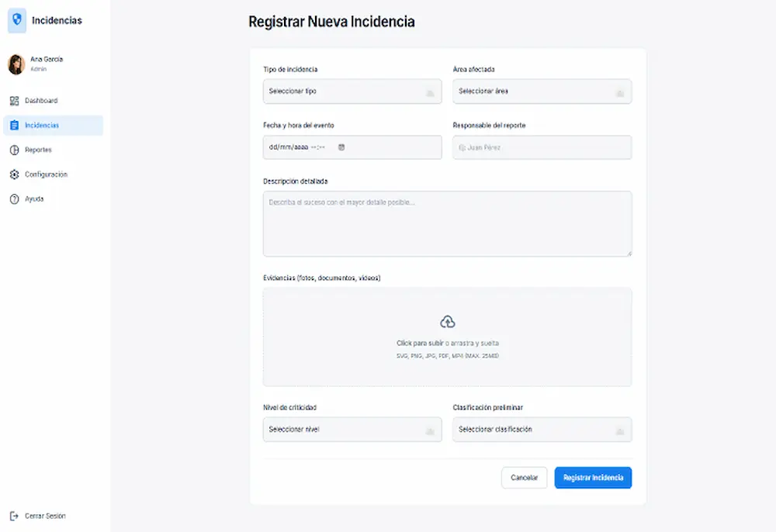The height and width of the screenshot is (532, 776).
Task: Click Ana García's profile avatar photo
Action: (17, 64)
